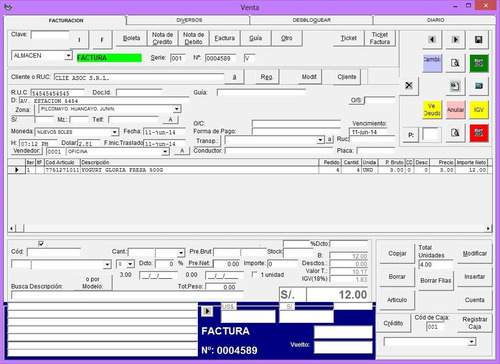
Task: Open the Moneda NUEVOS SOLES dropdown
Action: pyautogui.click(x=114, y=132)
